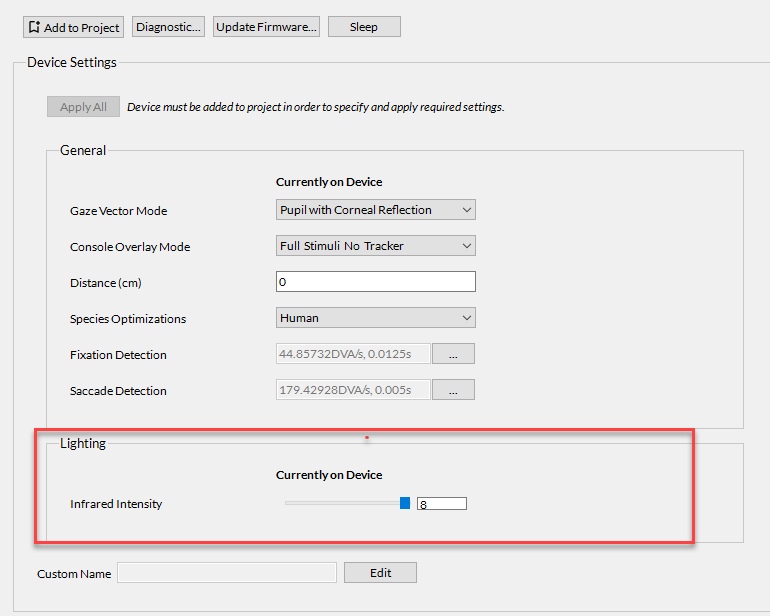Click the Infrared Intensity slider track
770x616 pixels.
tap(340, 503)
